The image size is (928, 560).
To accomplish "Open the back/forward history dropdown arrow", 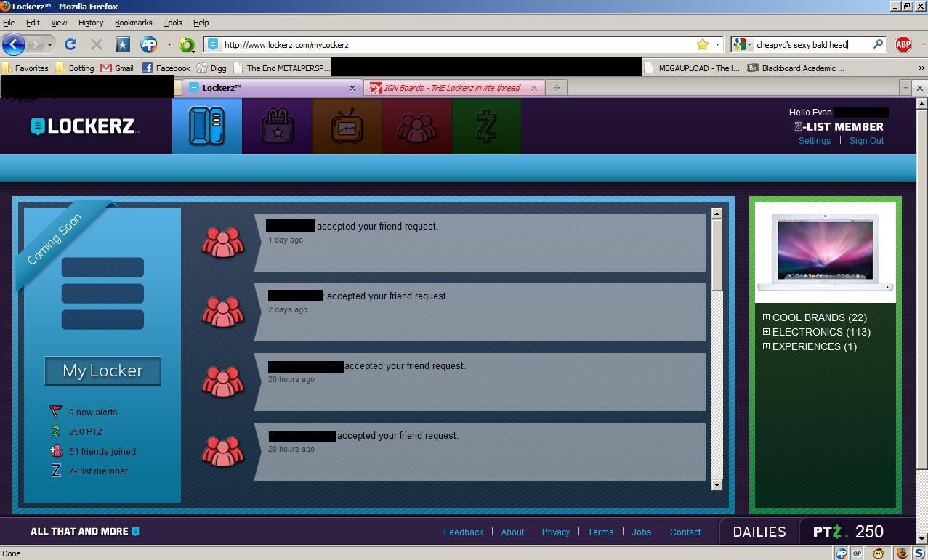I will point(49,45).
